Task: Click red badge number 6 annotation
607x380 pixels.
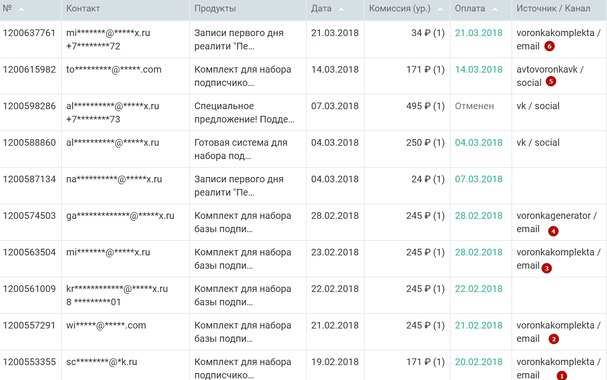Action: click(x=549, y=46)
